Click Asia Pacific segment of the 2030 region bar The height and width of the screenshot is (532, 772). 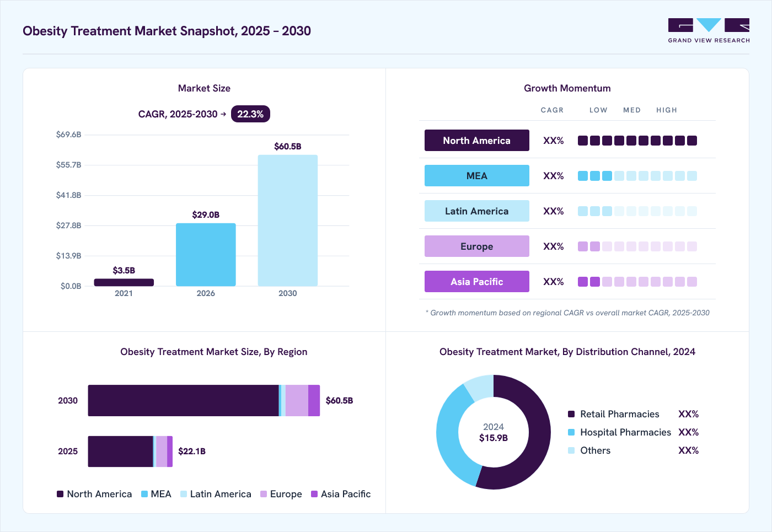(x=314, y=400)
